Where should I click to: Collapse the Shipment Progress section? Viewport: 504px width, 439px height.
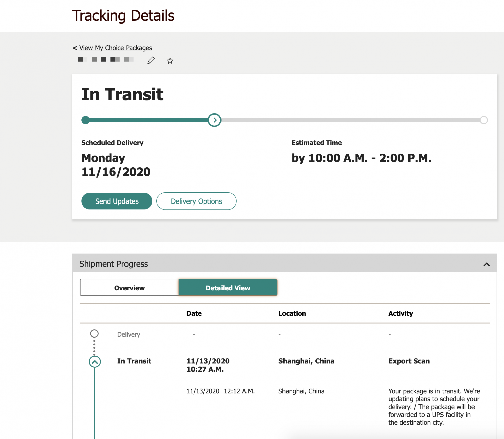(487, 264)
